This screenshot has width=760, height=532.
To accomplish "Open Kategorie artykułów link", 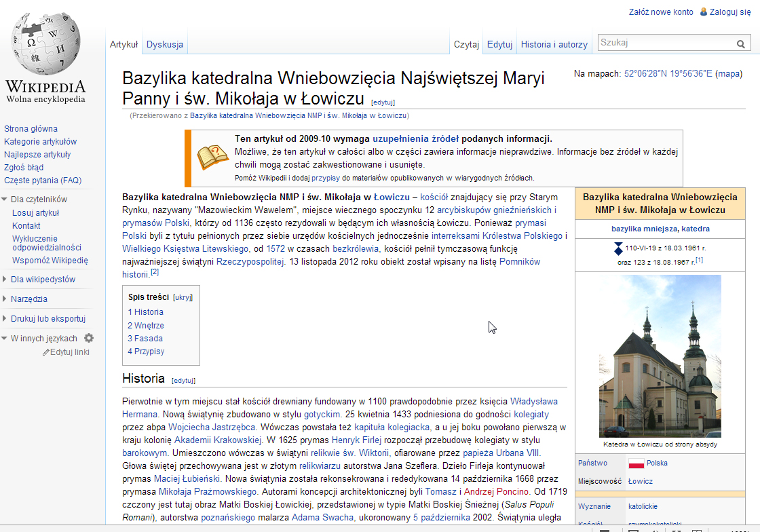I will 40,141.
